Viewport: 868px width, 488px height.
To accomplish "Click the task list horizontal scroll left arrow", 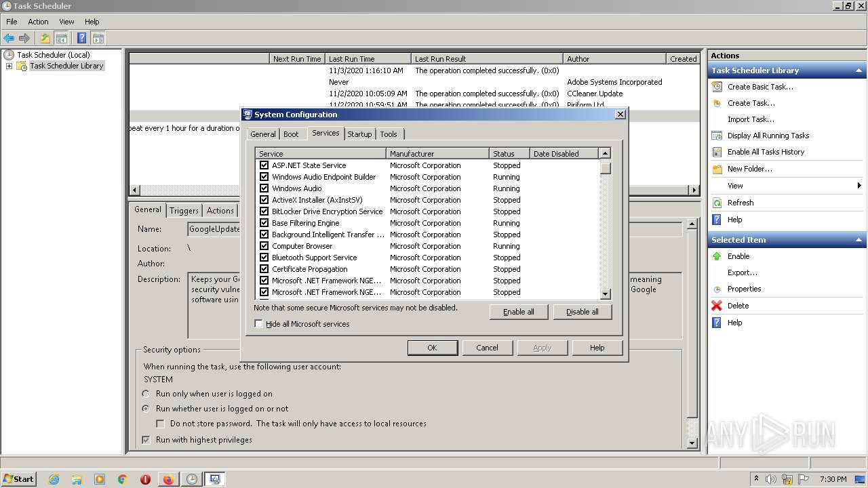I will pyautogui.click(x=134, y=190).
